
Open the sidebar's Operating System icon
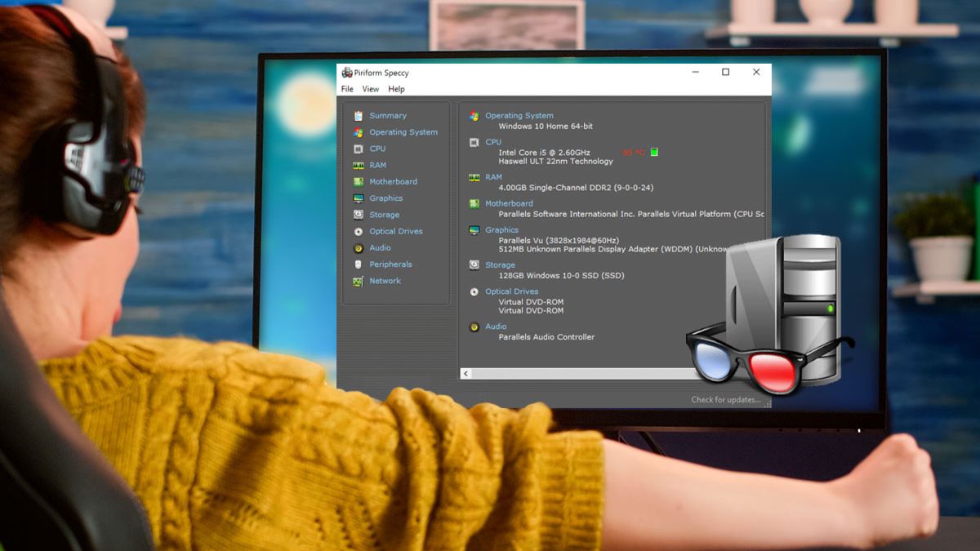pos(359,132)
